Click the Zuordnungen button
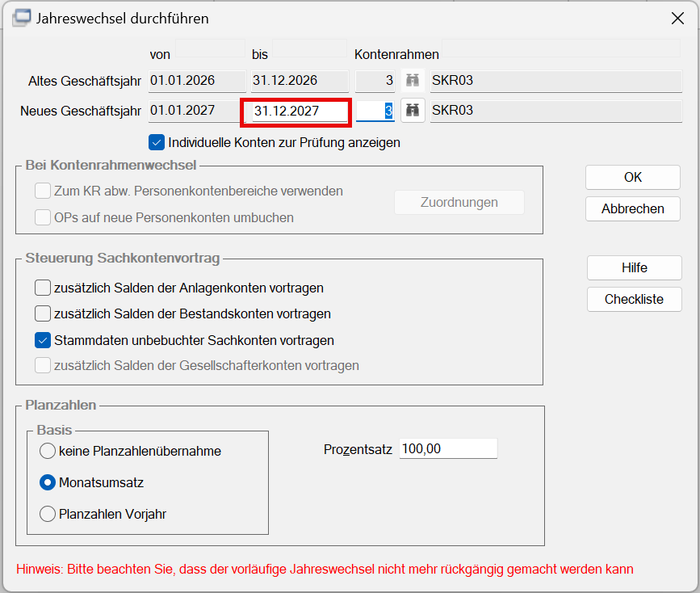The image size is (700, 593). (x=459, y=203)
